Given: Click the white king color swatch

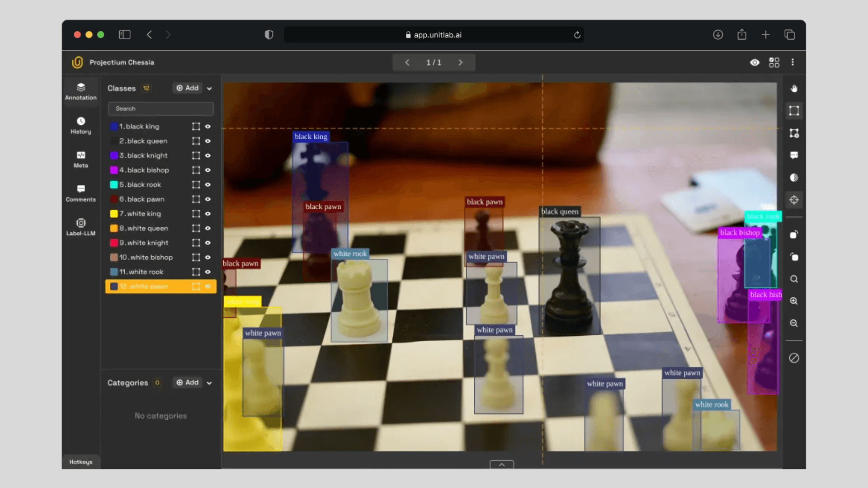Looking at the screenshot, I should click(x=113, y=214).
